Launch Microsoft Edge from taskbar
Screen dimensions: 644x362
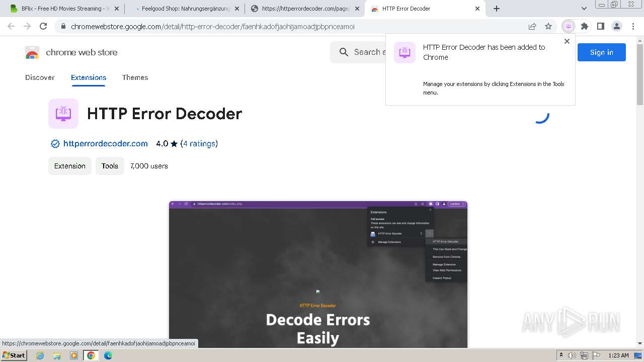pos(108,355)
